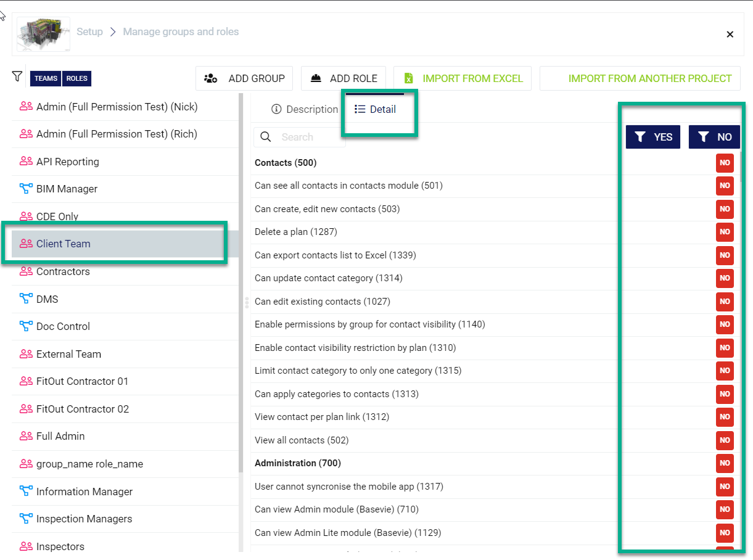Viewport: 753px width, 560px height.
Task: Click the magnifier icon in the search box
Action: click(266, 137)
